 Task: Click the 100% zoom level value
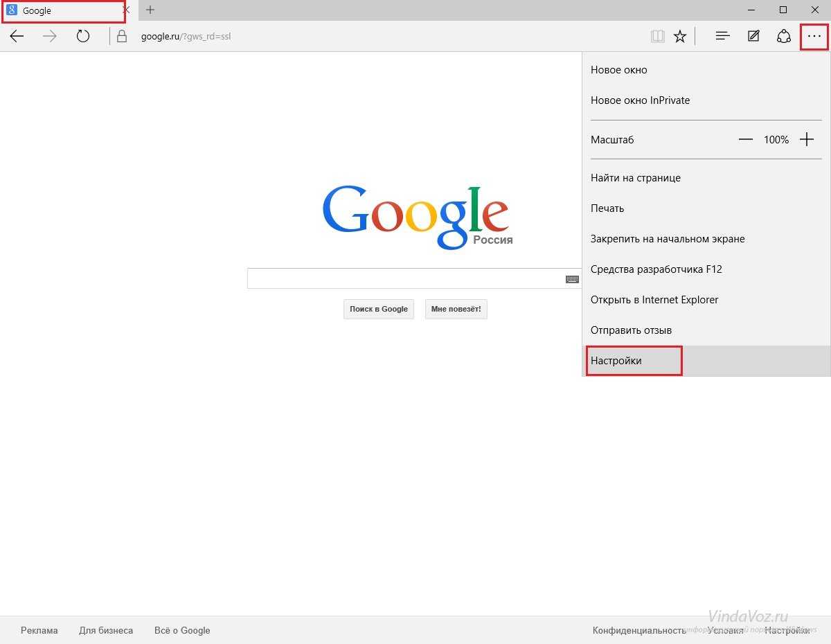(x=776, y=140)
